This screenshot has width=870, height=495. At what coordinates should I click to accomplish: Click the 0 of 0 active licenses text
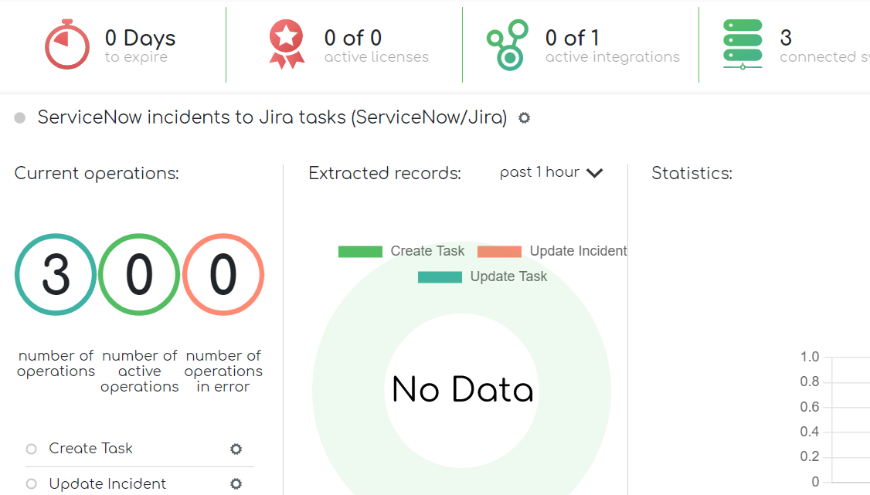(x=376, y=45)
